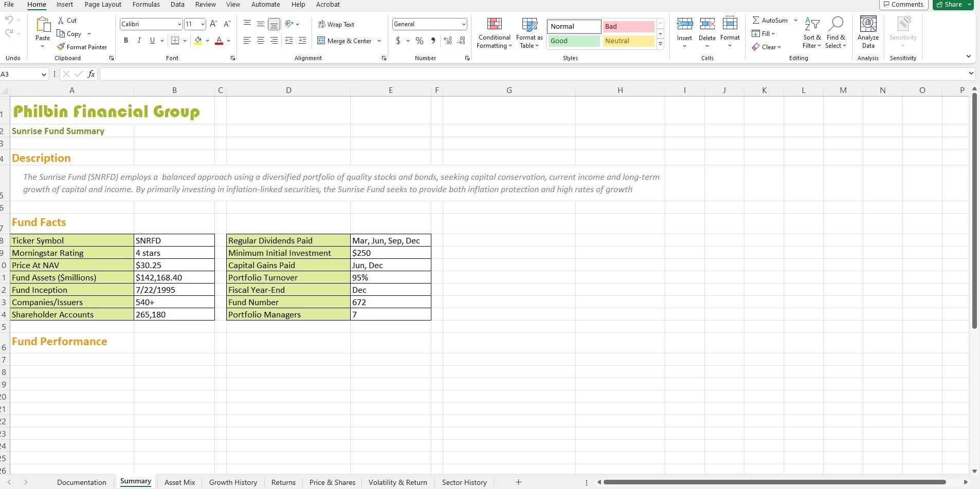The height and width of the screenshot is (489, 980).
Task: Click the Insert cells icon
Action: 684,24
